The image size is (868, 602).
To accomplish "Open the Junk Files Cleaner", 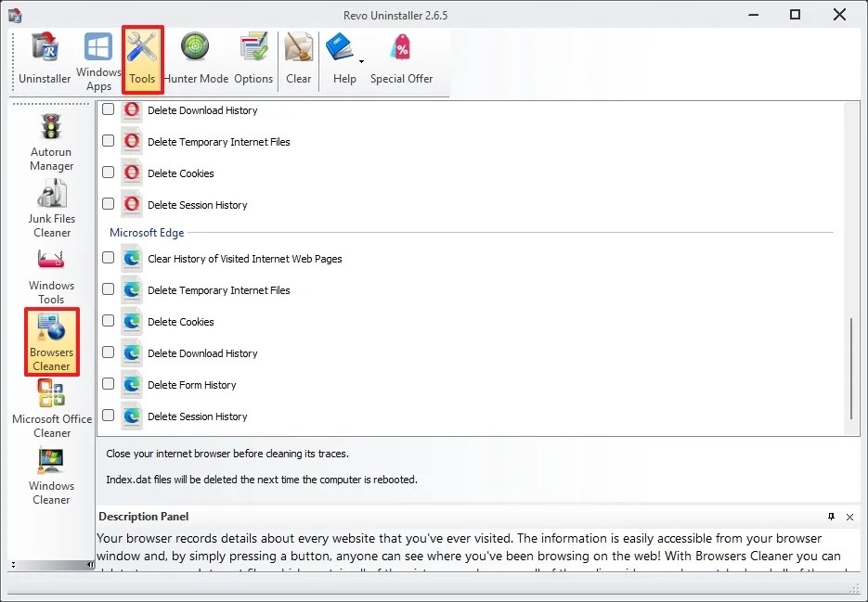I will click(50, 206).
